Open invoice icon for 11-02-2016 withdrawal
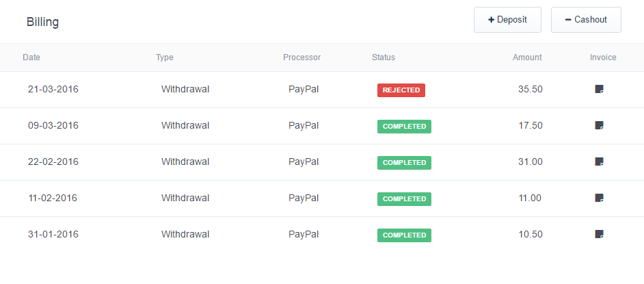Viewport: 644px width, 284px height. coord(599,198)
